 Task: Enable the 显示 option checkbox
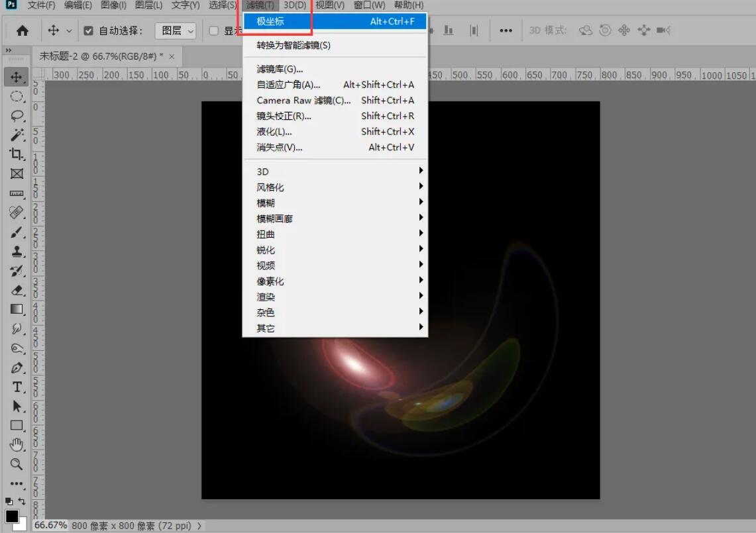coord(213,30)
